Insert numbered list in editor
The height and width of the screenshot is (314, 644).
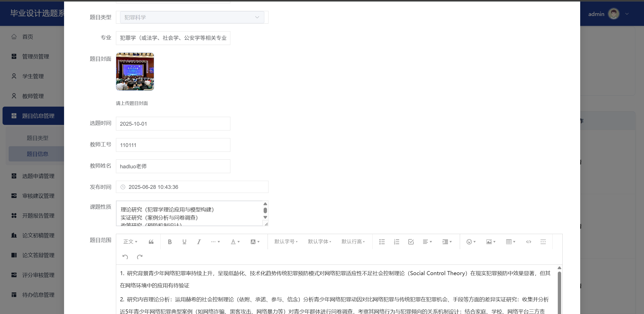click(x=396, y=242)
